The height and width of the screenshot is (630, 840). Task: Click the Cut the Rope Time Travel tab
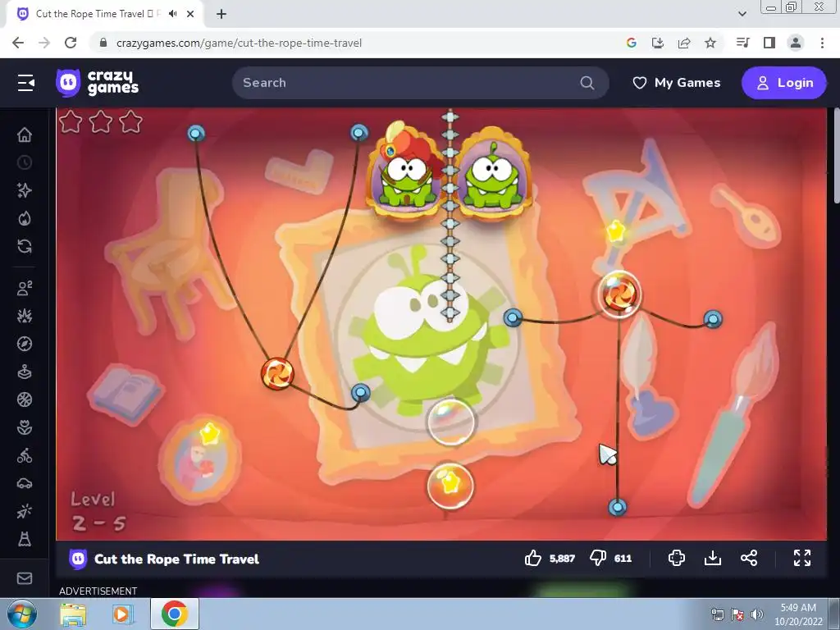tap(105, 14)
